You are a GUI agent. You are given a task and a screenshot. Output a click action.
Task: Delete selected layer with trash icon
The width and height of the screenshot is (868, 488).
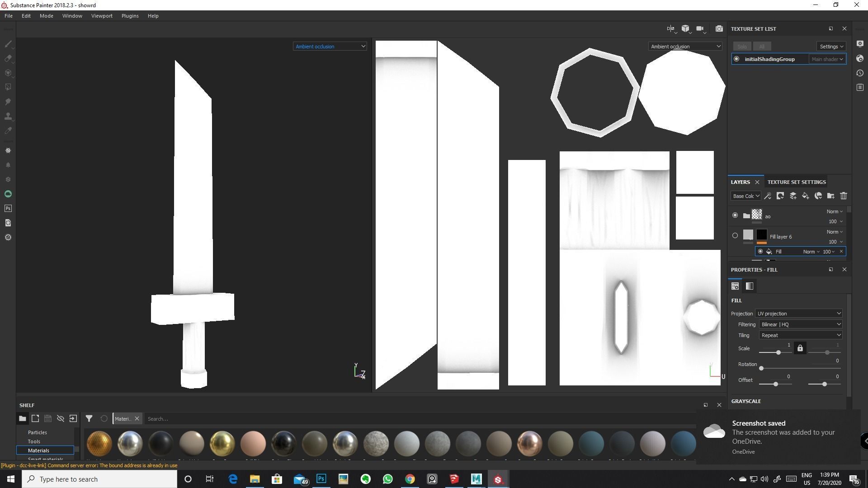843,196
